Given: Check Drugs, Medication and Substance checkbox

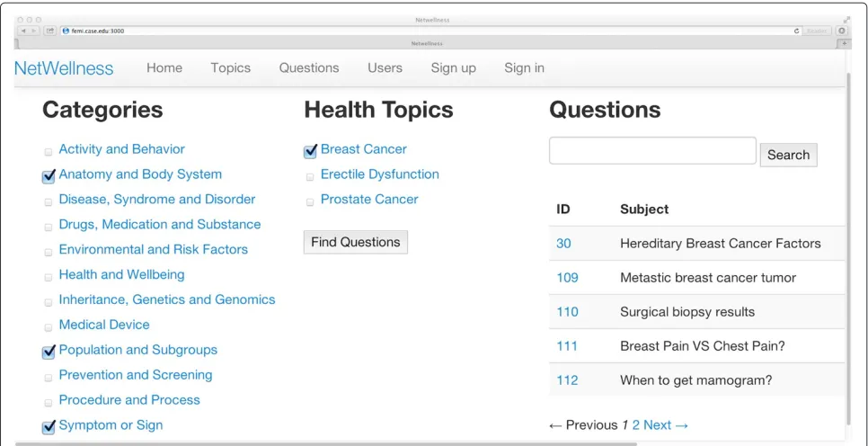Looking at the screenshot, I should pos(49,227).
